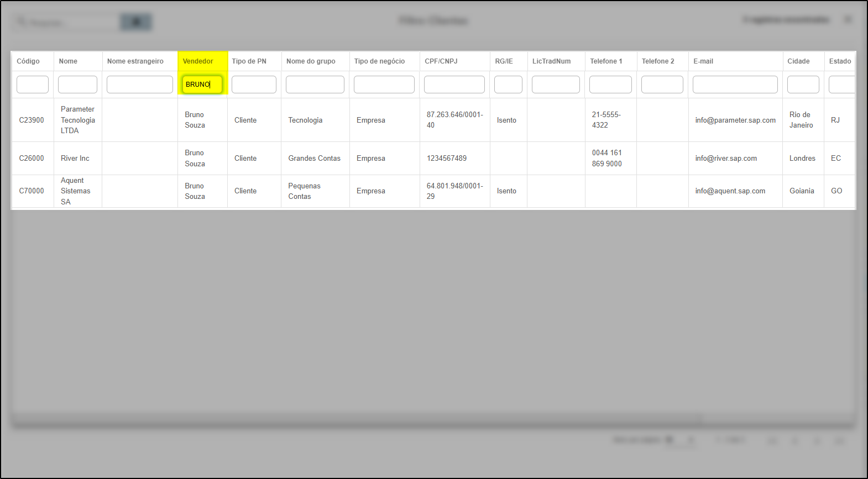Focus the Vendedor filter containing BRUNO
Viewport: 868px width, 479px height.
point(202,85)
